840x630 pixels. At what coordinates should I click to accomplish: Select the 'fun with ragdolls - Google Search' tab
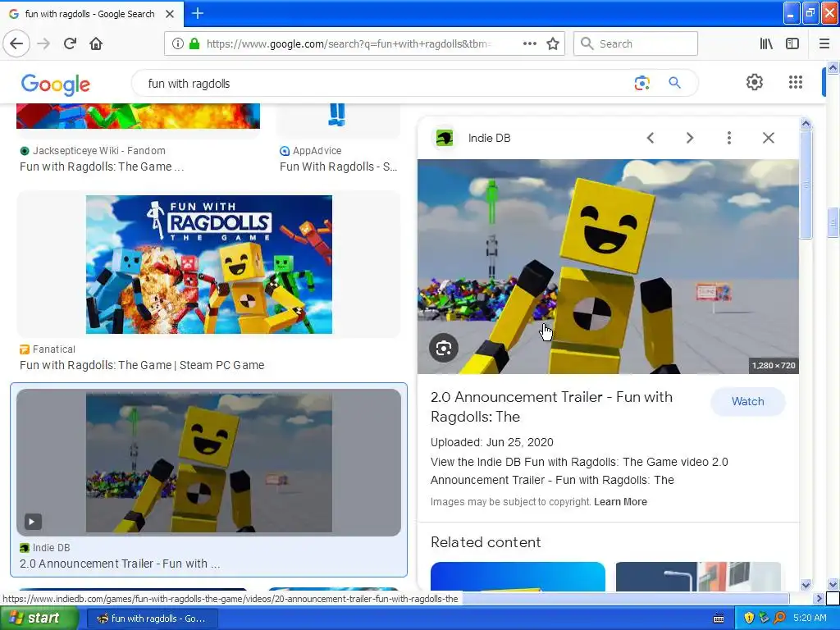[92, 13]
